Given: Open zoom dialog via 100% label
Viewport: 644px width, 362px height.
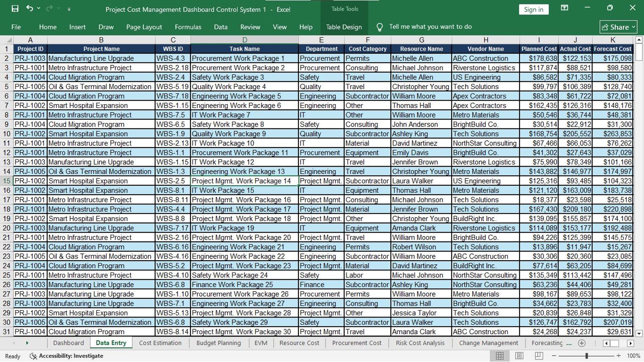Looking at the screenshot, I should [633, 356].
